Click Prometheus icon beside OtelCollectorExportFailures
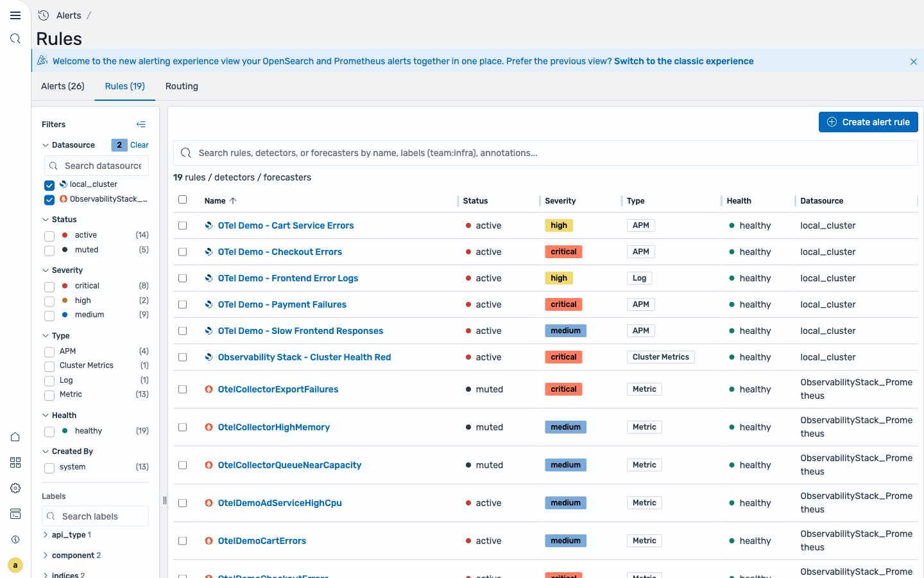The image size is (924, 578). coord(209,389)
